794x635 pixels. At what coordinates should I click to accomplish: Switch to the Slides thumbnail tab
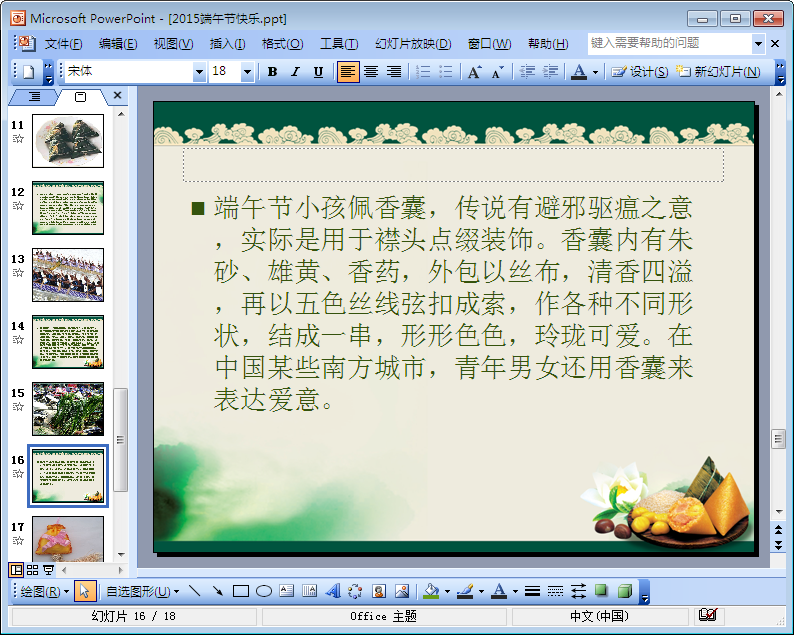80,97
